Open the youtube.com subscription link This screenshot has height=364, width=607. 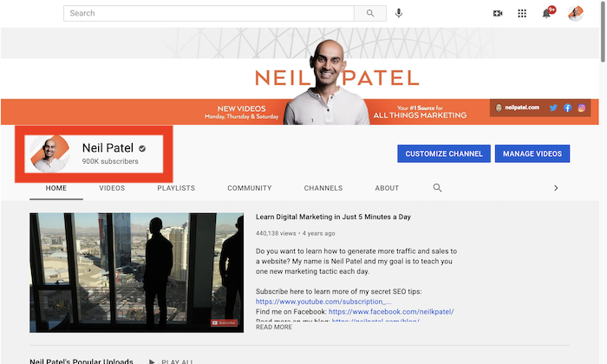click(323, 302)
